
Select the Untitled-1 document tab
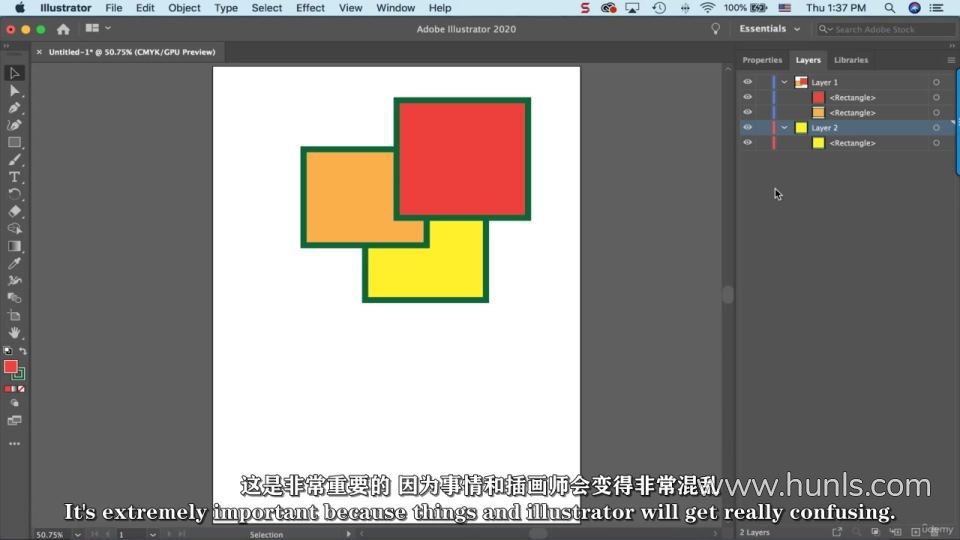click(132, 52)
